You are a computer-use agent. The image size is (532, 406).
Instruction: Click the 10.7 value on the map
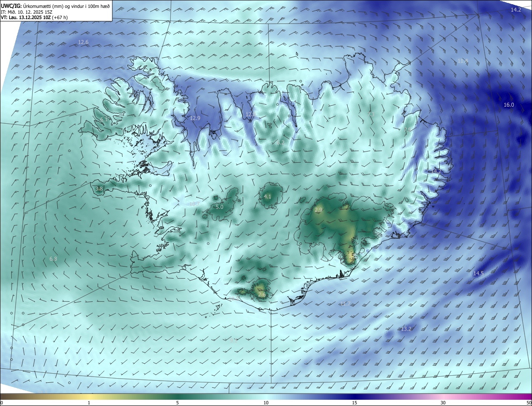[194, 204]
